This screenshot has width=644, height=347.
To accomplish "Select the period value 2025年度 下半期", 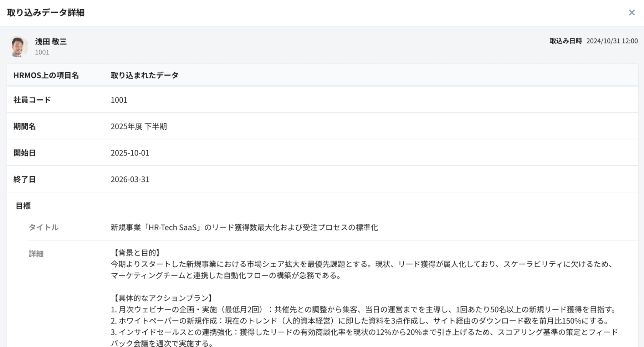I will (x=139, y=126).
